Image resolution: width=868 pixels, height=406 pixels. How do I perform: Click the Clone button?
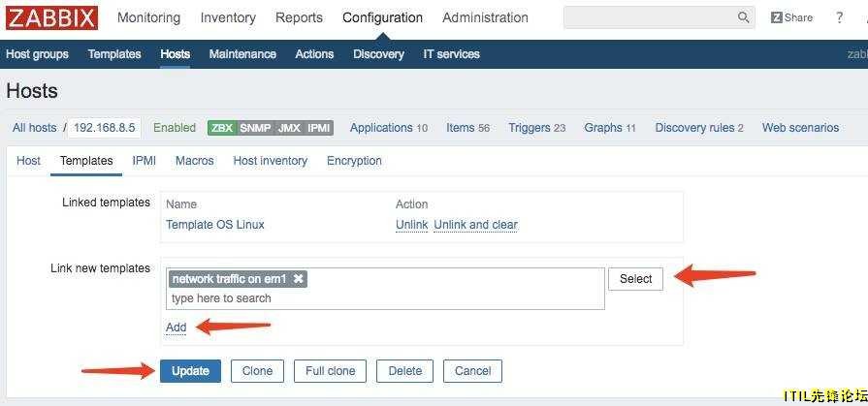257,371
